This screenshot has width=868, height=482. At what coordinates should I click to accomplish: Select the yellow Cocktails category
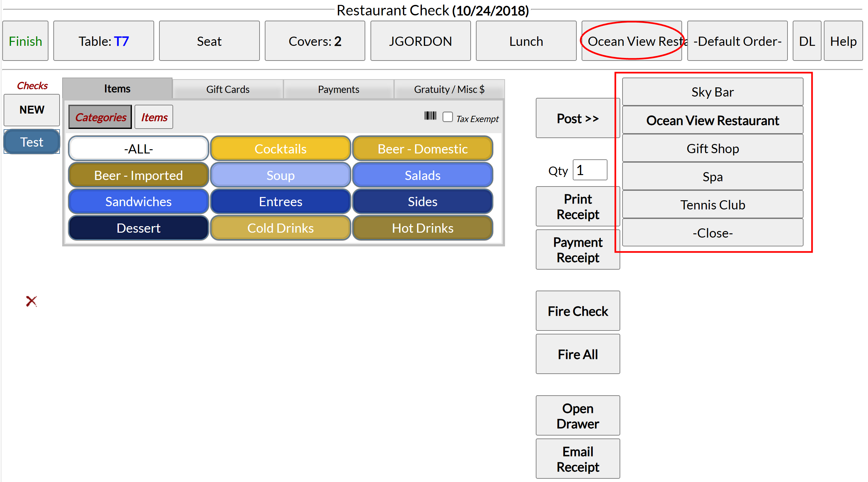coord(280,149)
